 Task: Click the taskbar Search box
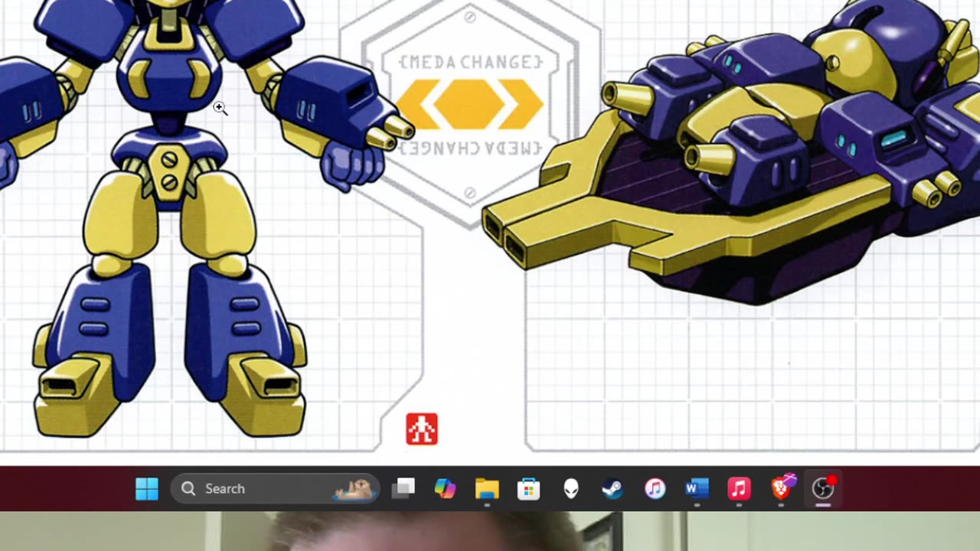[276, 488]
